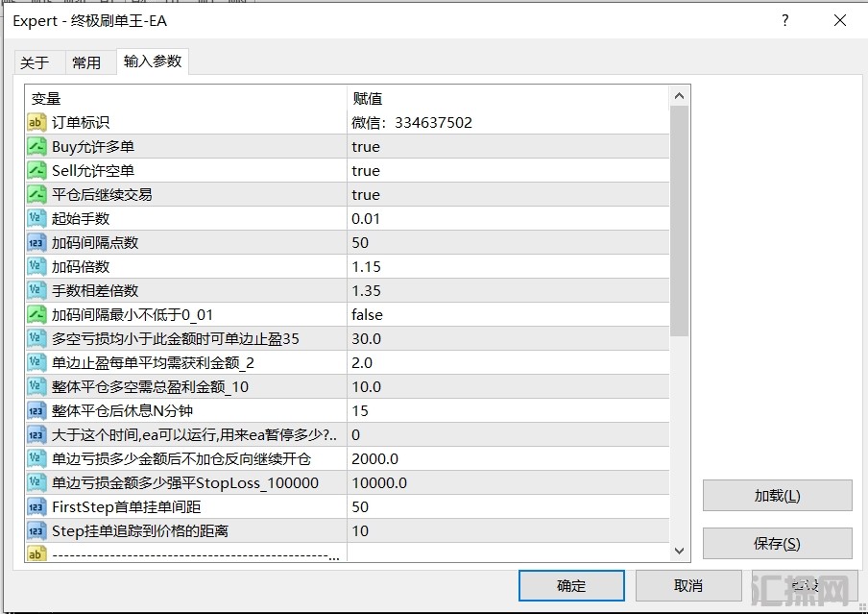The height and width of the screenshot is (614, 868).
Task: Click the integer icon beside Step挂单追踪到价格的距离
Action: click(36, 530)
